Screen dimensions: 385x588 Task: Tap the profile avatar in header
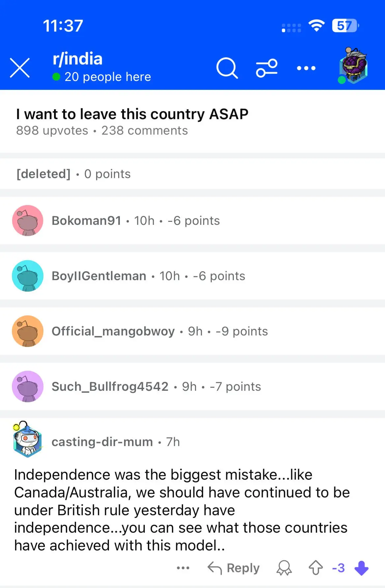pyautogui.click(x=353, y=67)
